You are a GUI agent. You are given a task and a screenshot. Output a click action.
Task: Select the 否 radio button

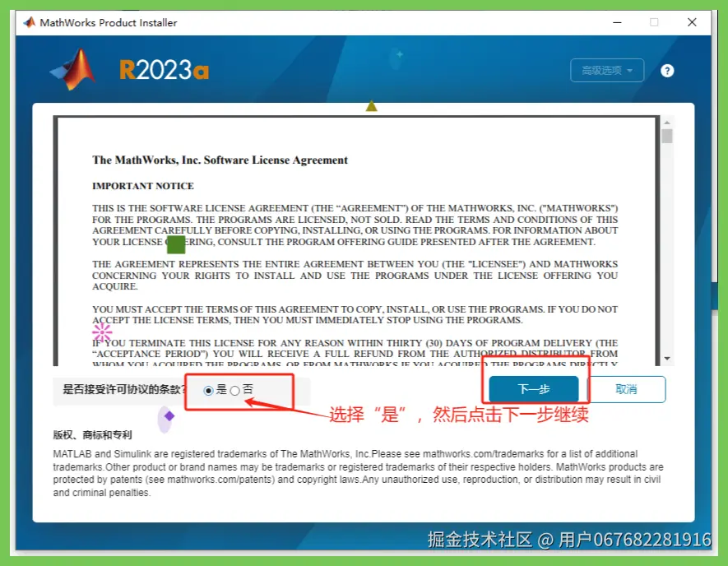[235, 391]
